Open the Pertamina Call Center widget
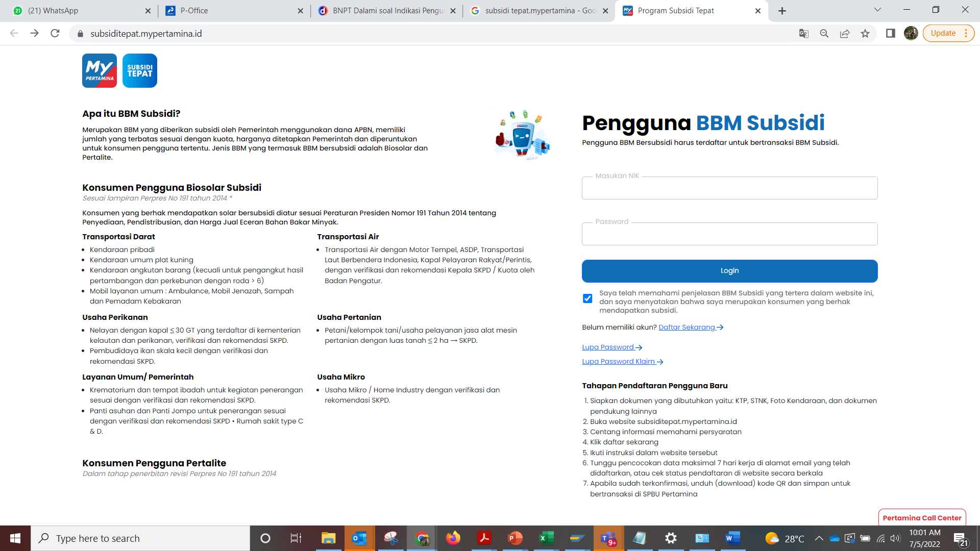 [922, 518]
